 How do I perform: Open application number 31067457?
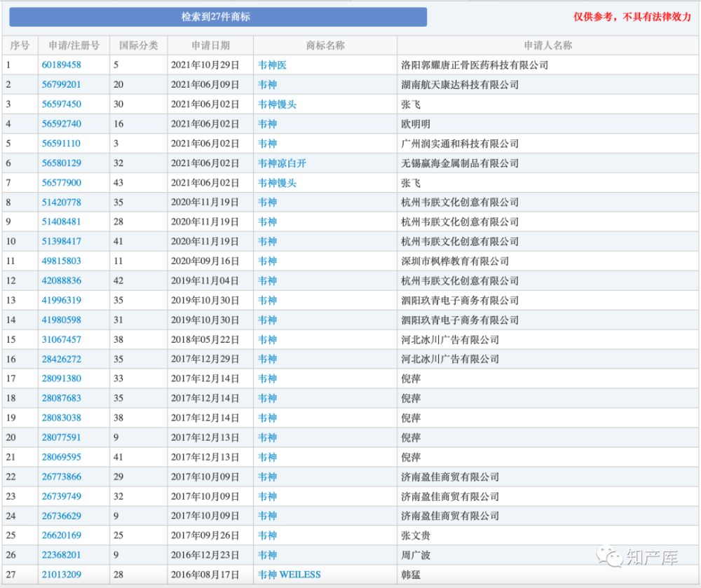[x=61, y=340]
